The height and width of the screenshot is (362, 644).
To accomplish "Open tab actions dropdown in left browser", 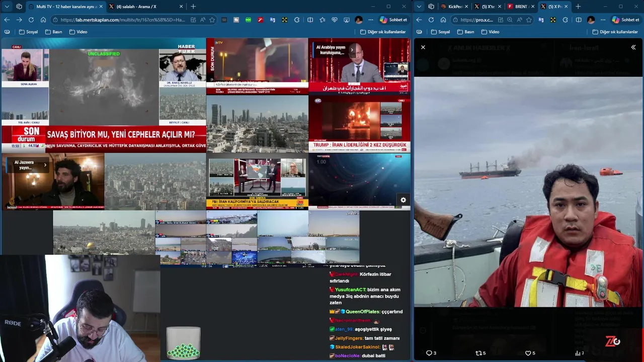I will pyautogui.click(x=7, y=7).
